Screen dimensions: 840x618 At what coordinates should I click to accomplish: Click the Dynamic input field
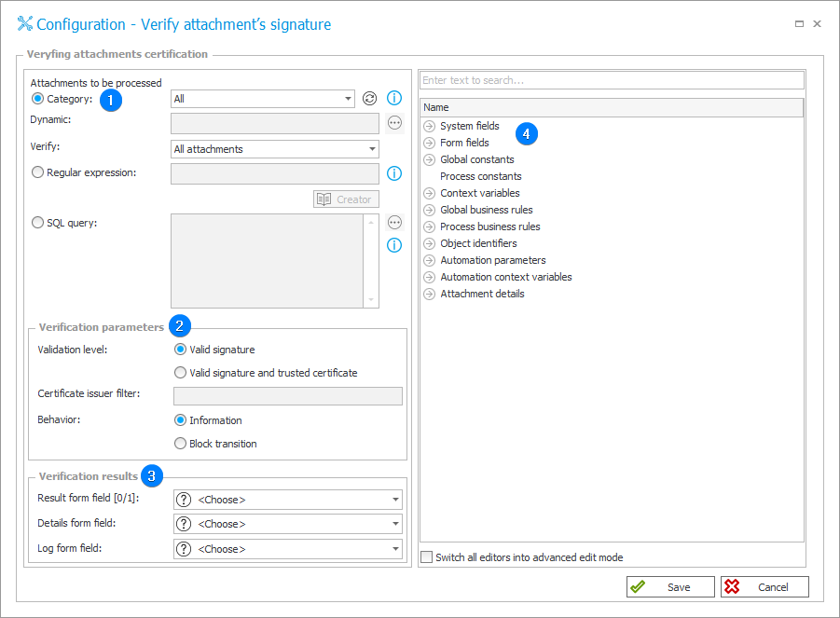point(275,123)
